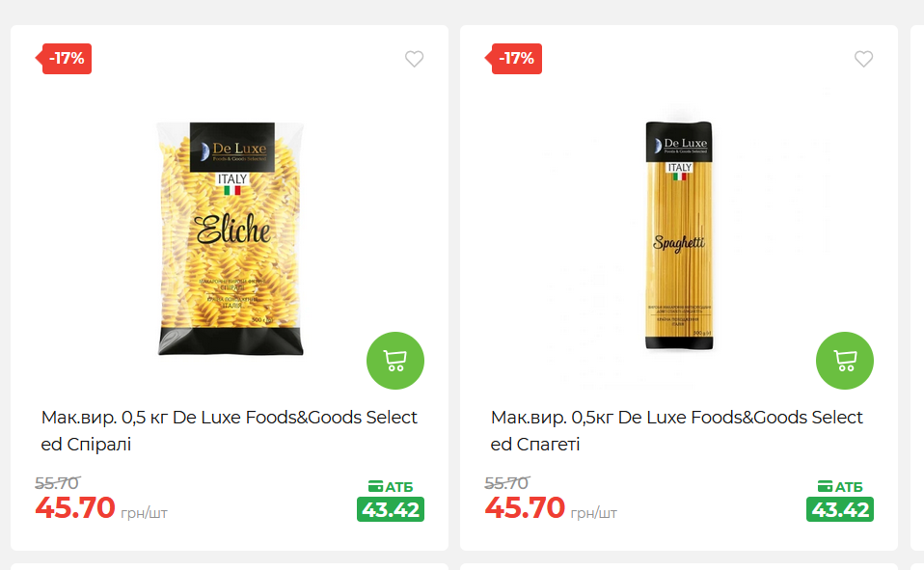The width and height of the screenshot is (924, 570).
Task: Click the 43.42 card price for Спіралі
Action: click(x=390, y=509)
